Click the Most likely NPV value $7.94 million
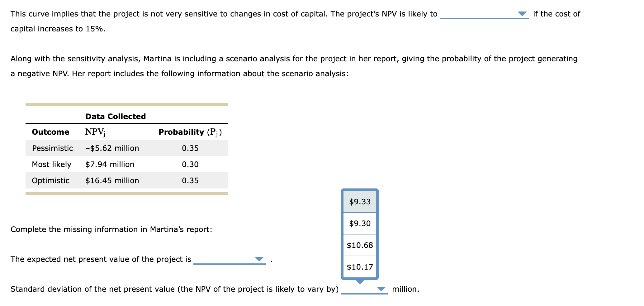This screenshot has width=644, height=306. coord(110,164)
